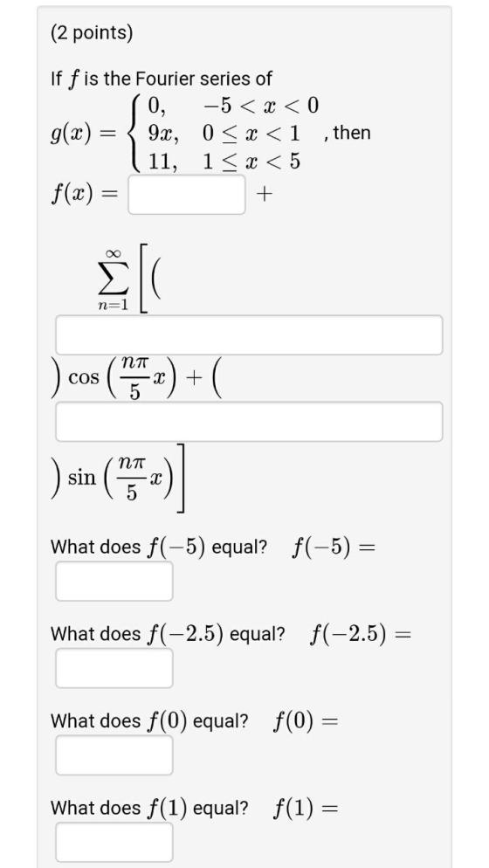The width and height of the screenshot is (489, 868).
Task: Click the f(−2.5) answer field
Action: [x=114, y=668]
